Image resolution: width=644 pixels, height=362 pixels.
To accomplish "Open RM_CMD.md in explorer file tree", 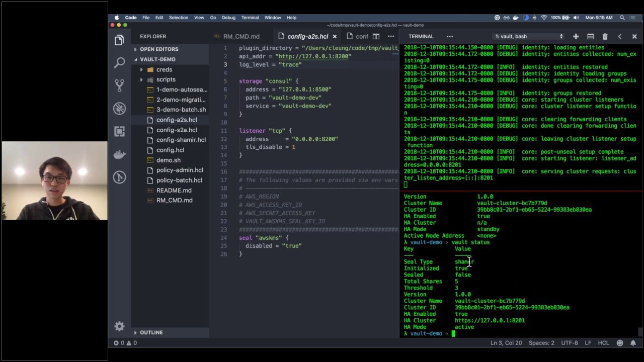I will (174, 200).
